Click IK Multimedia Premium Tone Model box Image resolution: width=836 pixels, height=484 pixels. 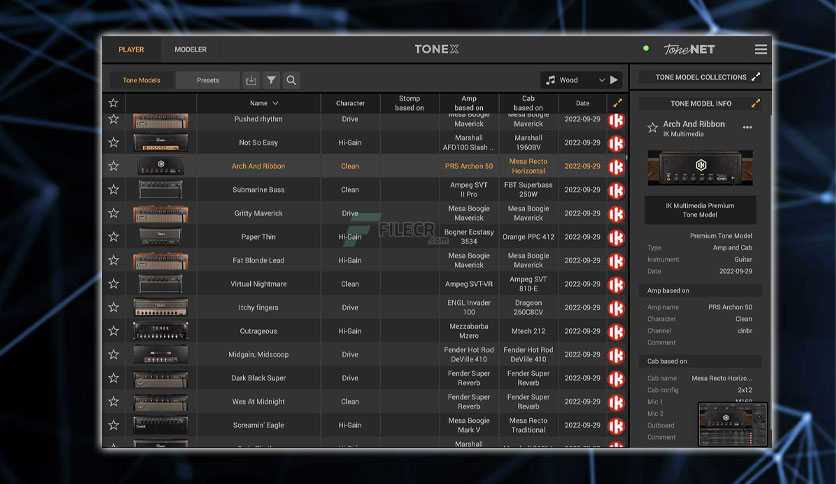(x=700, y=210)
